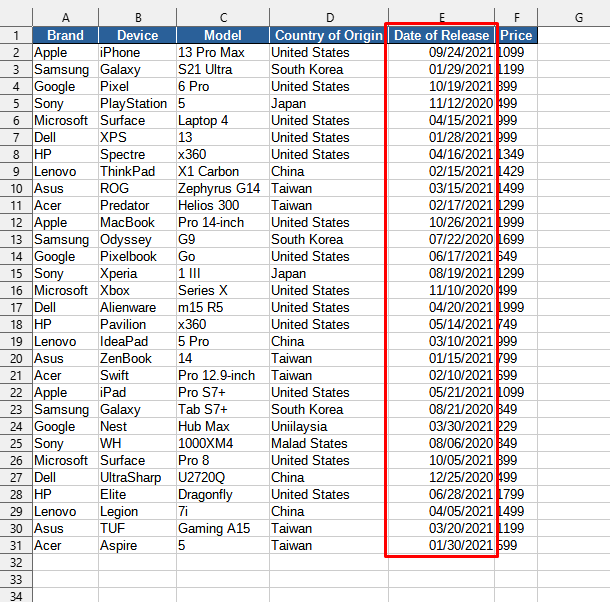Screen dimensions: 610x602
Task: Select the iPhone cell
Action: click(137, 52)
